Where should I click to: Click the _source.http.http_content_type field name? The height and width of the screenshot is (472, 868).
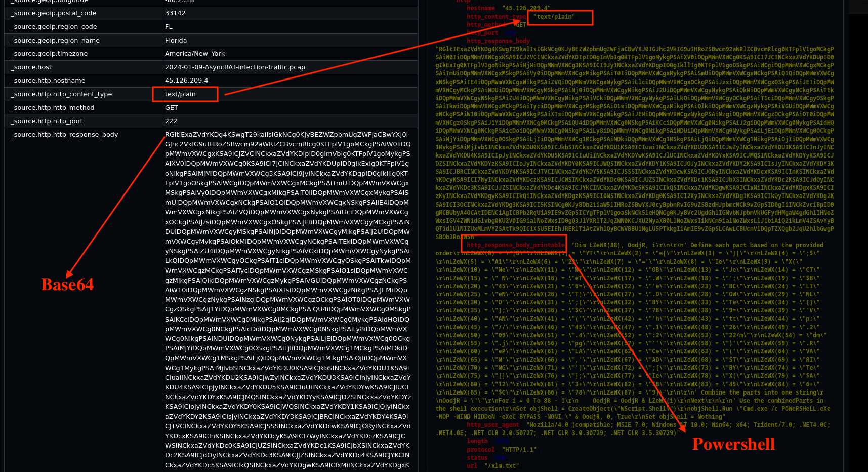coord(62,94)
